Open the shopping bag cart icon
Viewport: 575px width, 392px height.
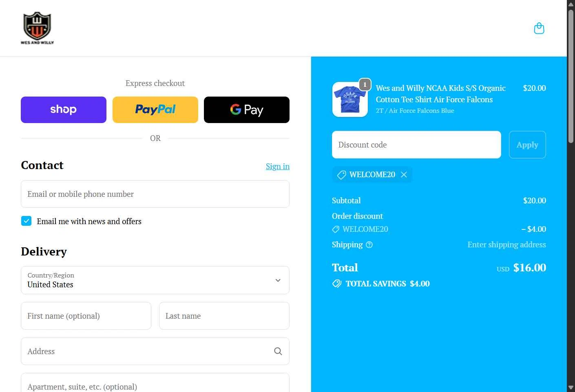[x=539, y=29]
